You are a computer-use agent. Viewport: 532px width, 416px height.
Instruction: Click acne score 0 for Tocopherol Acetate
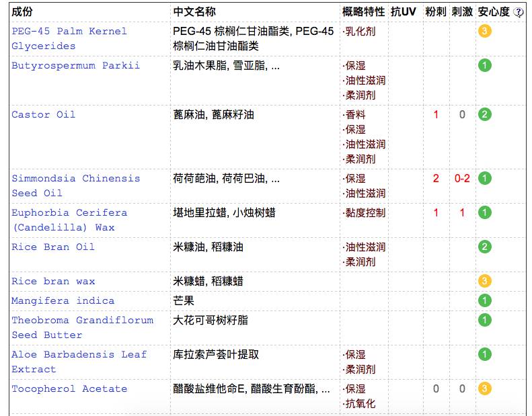tap(436, 388)
